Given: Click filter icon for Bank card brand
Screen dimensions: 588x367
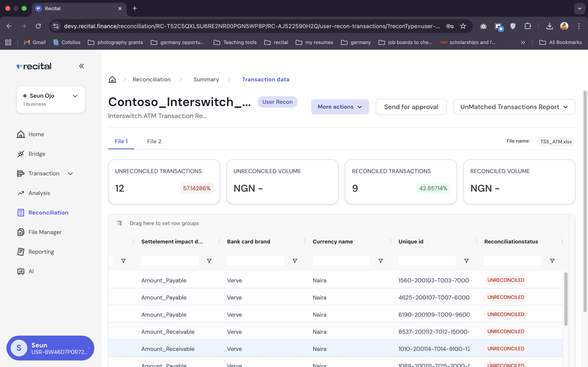Looking at the screenshot, I should 295,261.
